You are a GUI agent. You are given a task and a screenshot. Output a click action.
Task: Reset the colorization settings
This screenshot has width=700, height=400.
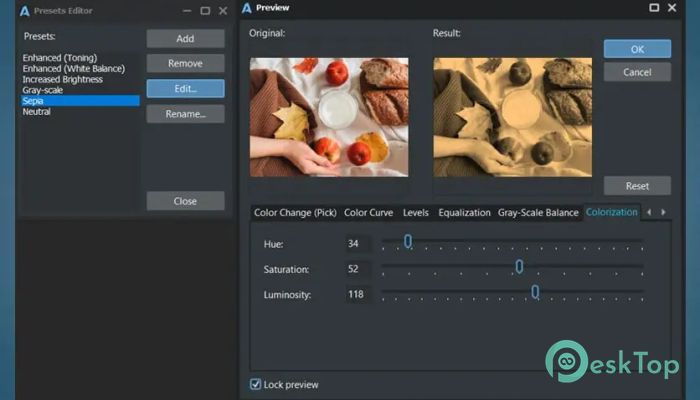637,186
